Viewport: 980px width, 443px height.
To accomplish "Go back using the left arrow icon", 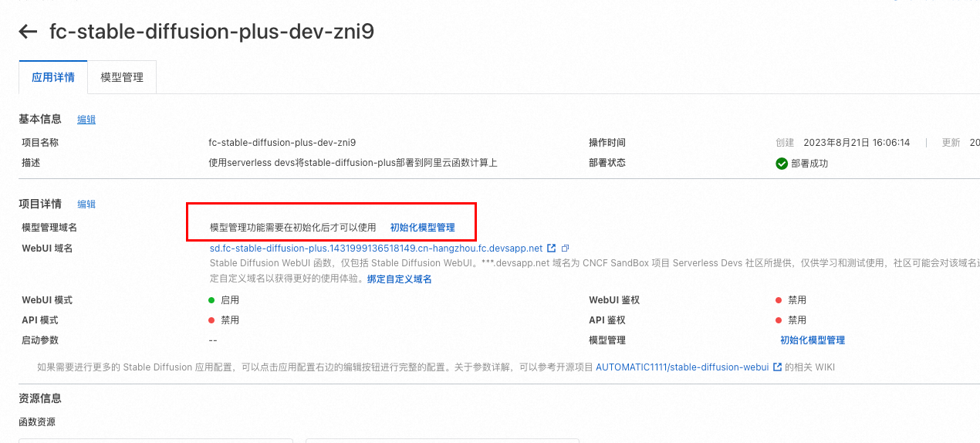I will (28, 32).
